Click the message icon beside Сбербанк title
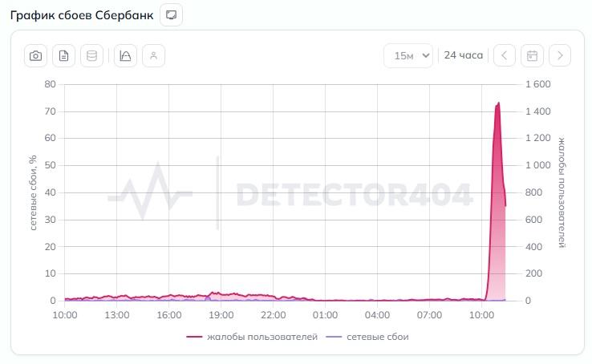This screenshot has height=364, width=592. click(171, 14)
